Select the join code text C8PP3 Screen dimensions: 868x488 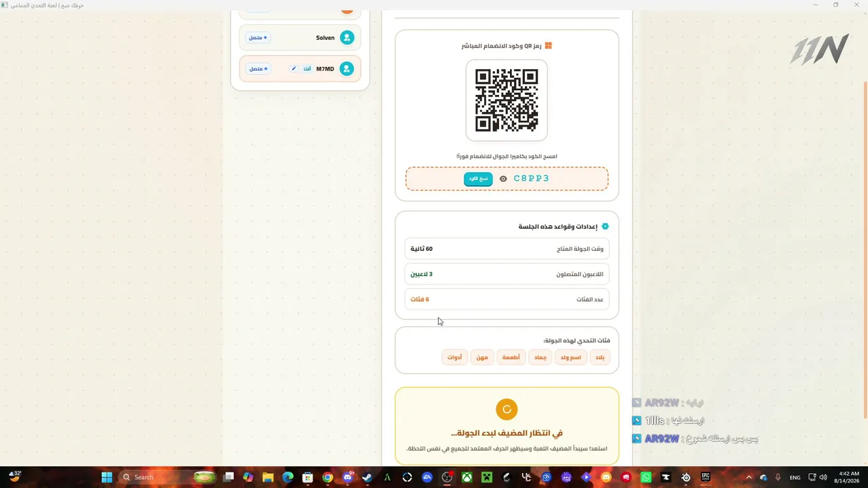click(531, 179)
